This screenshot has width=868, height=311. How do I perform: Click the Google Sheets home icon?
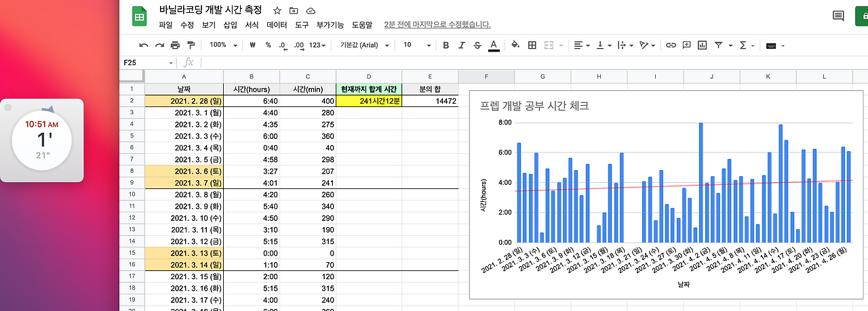[x=140, y=16]
